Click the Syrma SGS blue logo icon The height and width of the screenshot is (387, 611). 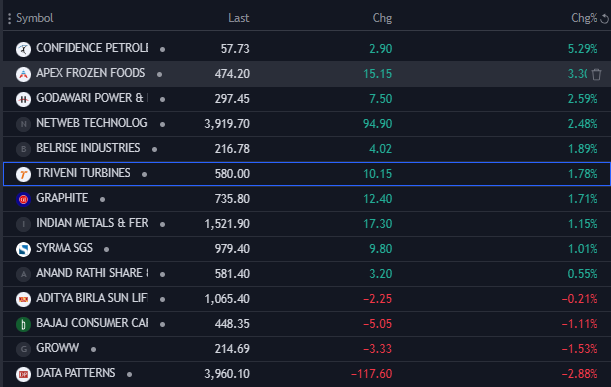tap(23, 249)
